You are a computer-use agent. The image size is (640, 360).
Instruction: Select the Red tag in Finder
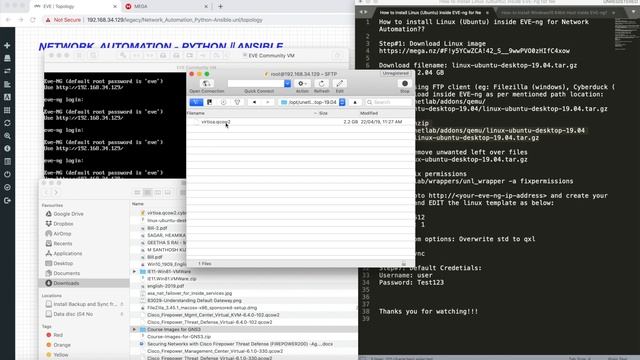pos(55,335)
